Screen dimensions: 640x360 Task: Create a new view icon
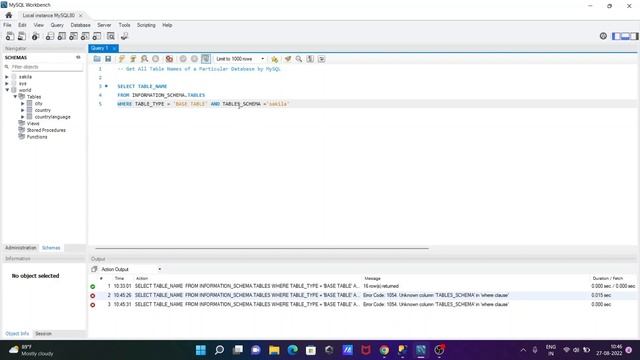coord(73,36)
